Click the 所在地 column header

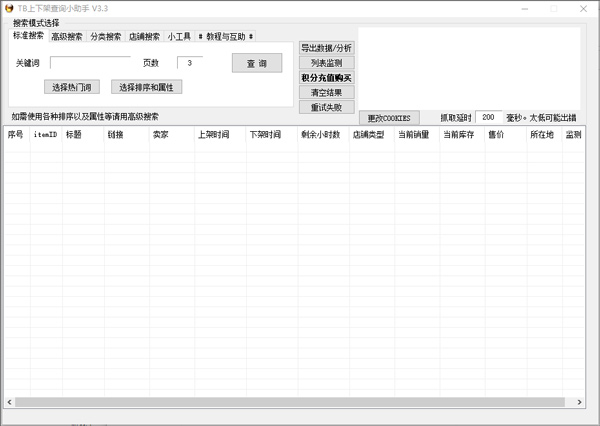pos(545,134)
